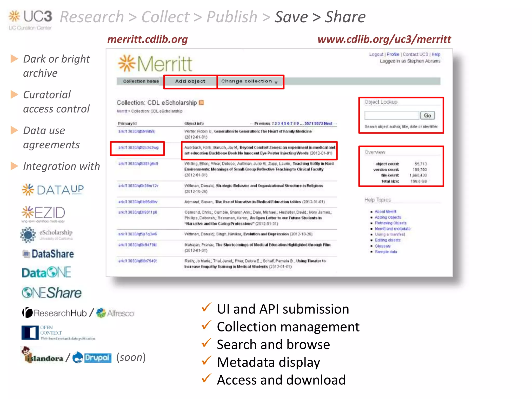532x399 pixels.
Task: Open Using a manifest help topic
Action: pos(390,235)
